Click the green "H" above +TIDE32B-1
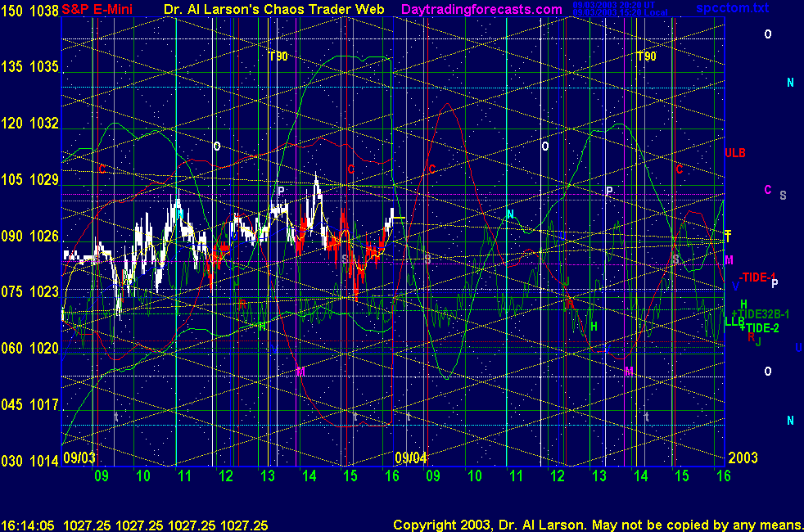Screen dimensions: 804x532 pyautogui.click(x=743, y=304)
